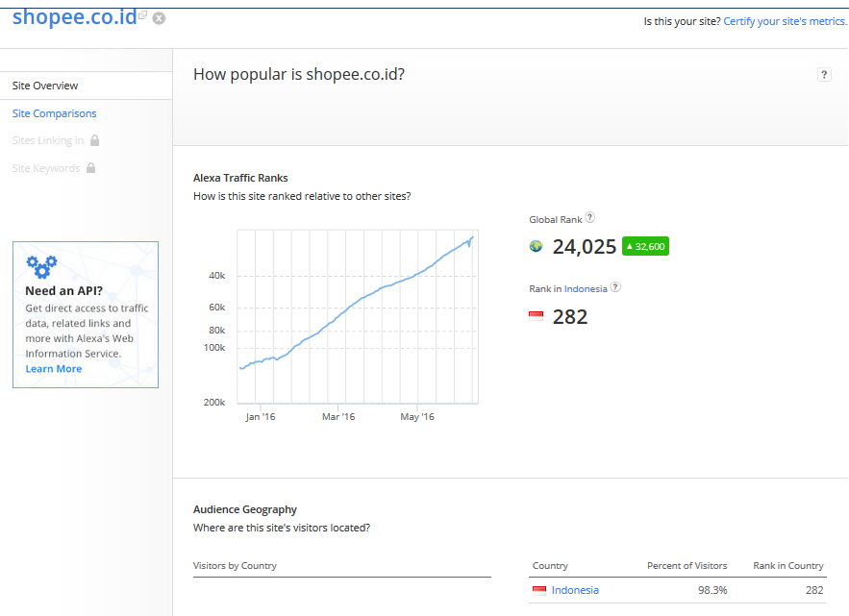This screenshot has height=616, width=849.
Task: Click the lock icon on Sites Linking in
Action: [x=92, y=140]
